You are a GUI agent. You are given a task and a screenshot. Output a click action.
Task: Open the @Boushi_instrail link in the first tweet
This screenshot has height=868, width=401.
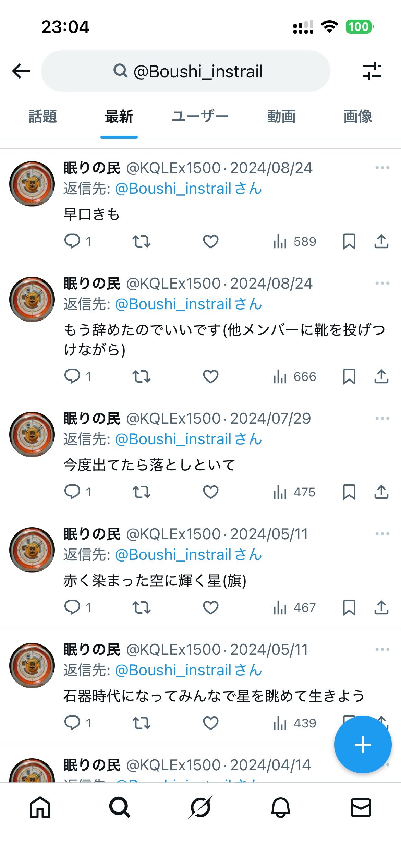(188, 189)
